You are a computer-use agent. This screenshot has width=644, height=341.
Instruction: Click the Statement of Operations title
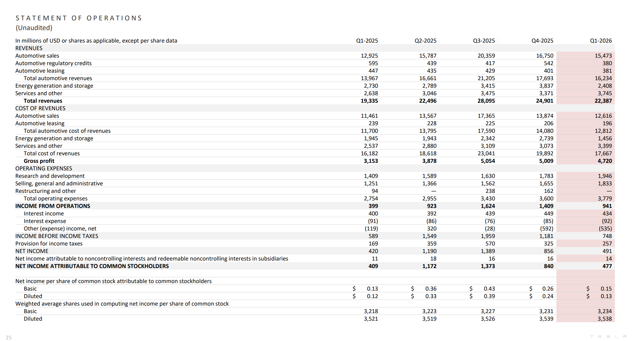[79, 18]
